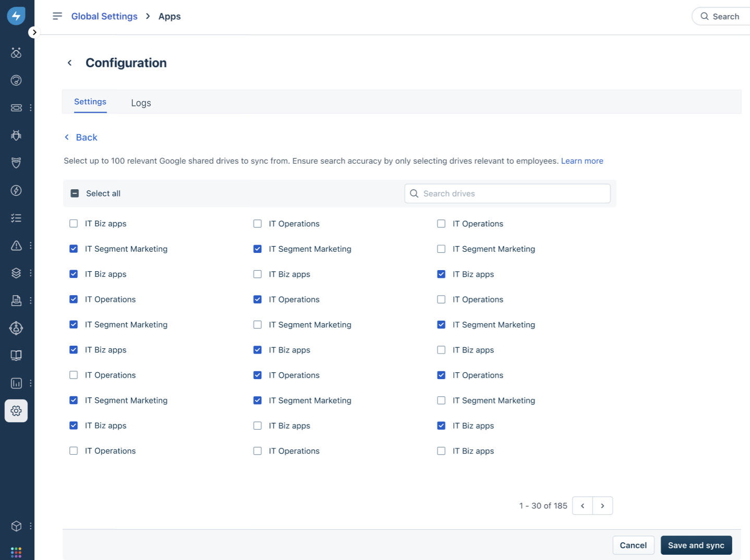Open three-dot menu beside Alerts icon
The image size is (750, 560).
tap(31, 246)
